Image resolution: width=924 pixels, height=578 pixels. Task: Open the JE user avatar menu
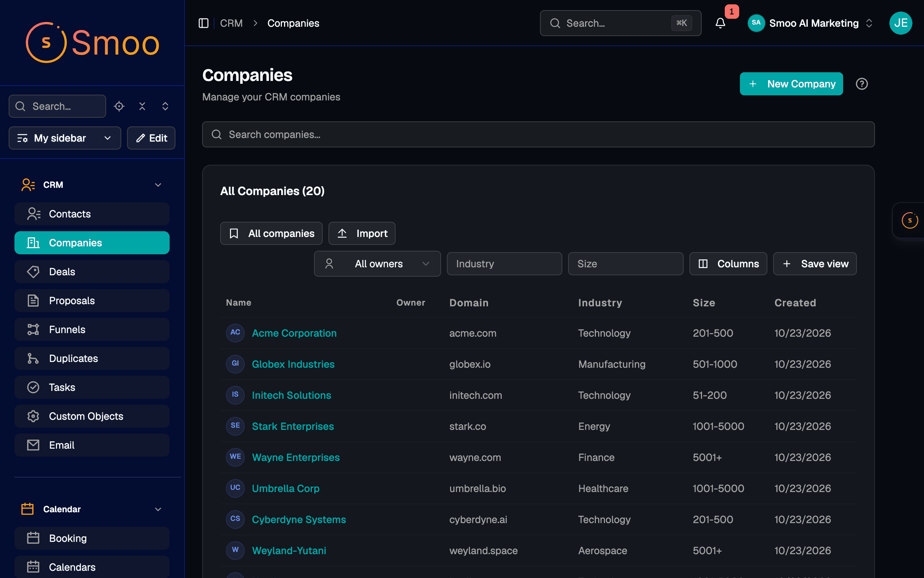[901, 23]
